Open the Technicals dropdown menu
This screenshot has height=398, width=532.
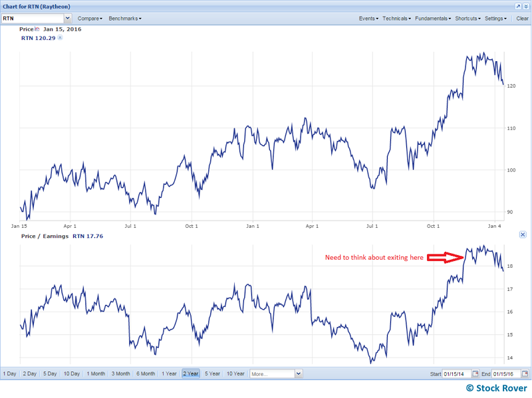(396, 19)
